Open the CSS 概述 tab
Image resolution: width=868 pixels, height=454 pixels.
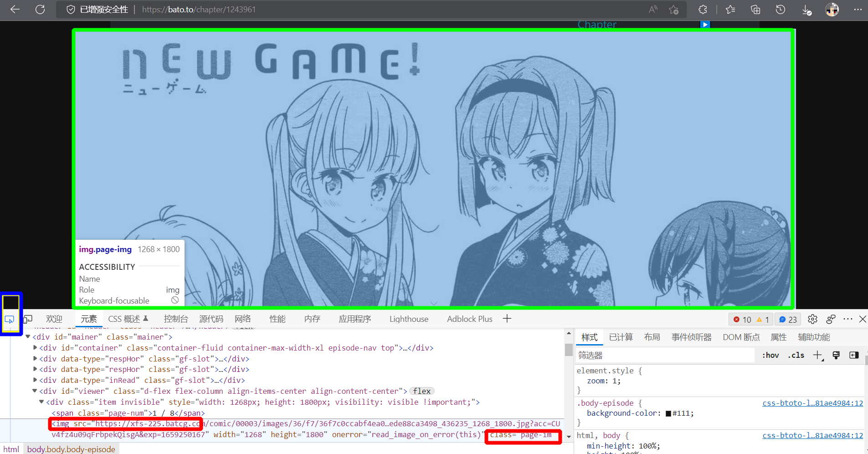coord(128,319)
